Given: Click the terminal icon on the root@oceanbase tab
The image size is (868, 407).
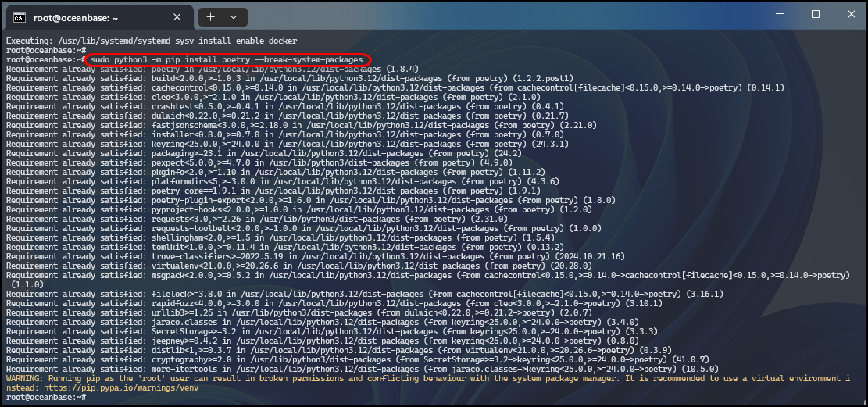Looking at the screenshot, I should (x=20, y=17).
